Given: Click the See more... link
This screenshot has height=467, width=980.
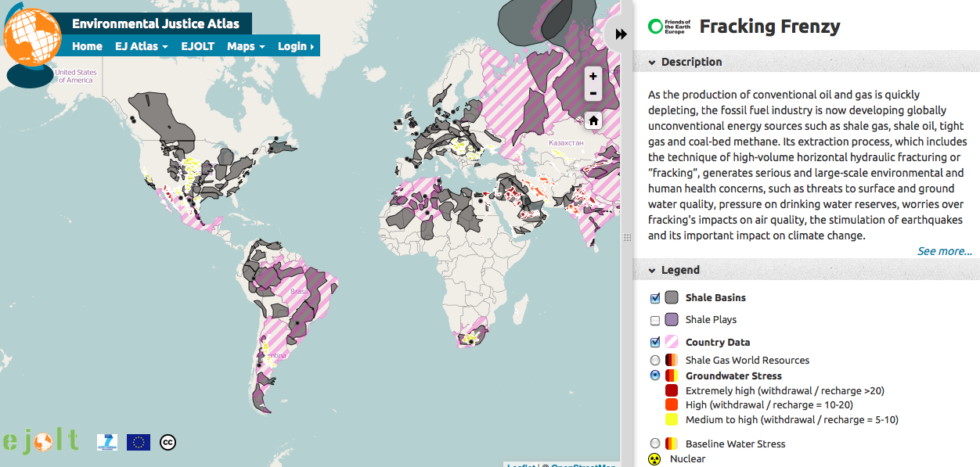Looking at the screenshot, I should click(x=944, y=251).
